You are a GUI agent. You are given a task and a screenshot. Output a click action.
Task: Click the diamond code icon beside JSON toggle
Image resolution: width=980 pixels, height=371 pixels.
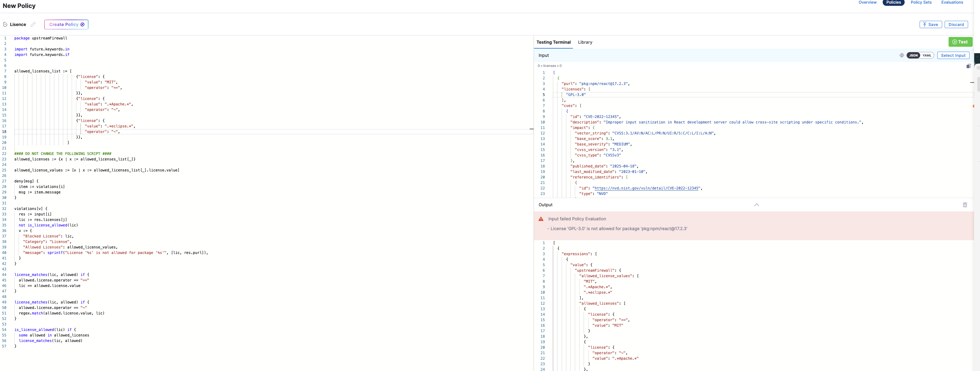point(901,55)
